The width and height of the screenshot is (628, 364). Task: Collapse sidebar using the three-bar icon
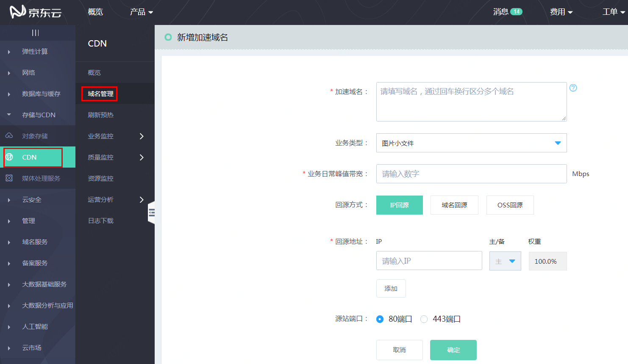[x=36, y=33]
